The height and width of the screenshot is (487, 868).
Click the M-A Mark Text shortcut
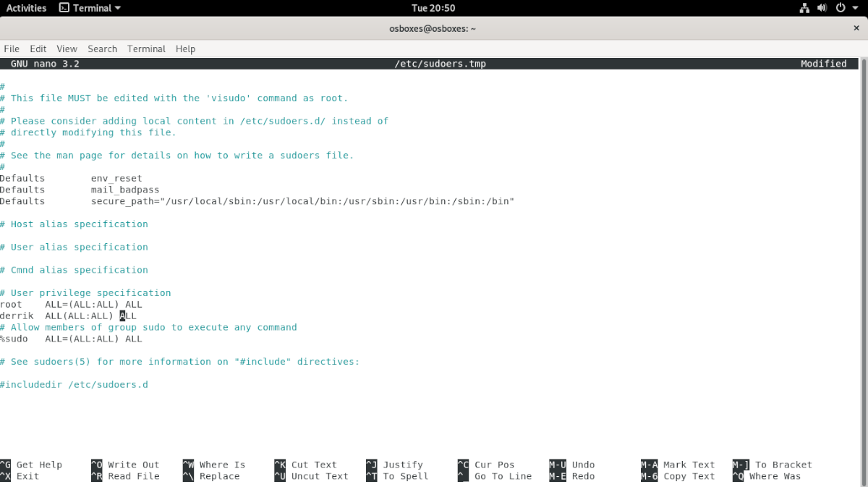(678, 465)
